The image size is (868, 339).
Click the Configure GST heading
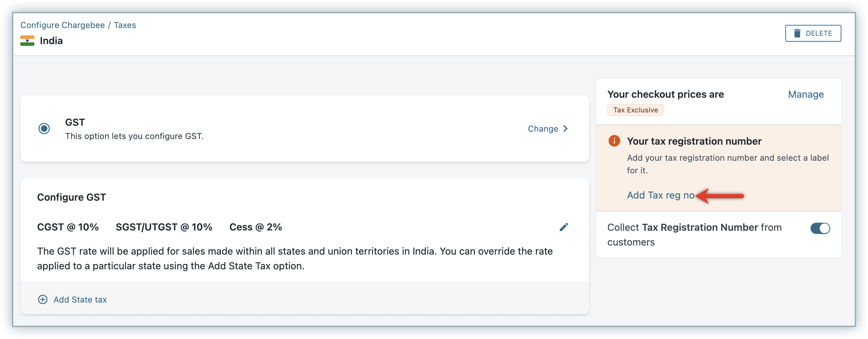[71, 197]
